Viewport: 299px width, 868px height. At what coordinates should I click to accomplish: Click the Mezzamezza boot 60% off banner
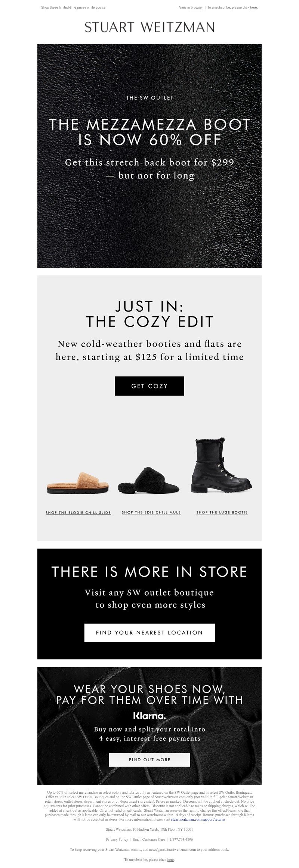(x=149, y=156)
